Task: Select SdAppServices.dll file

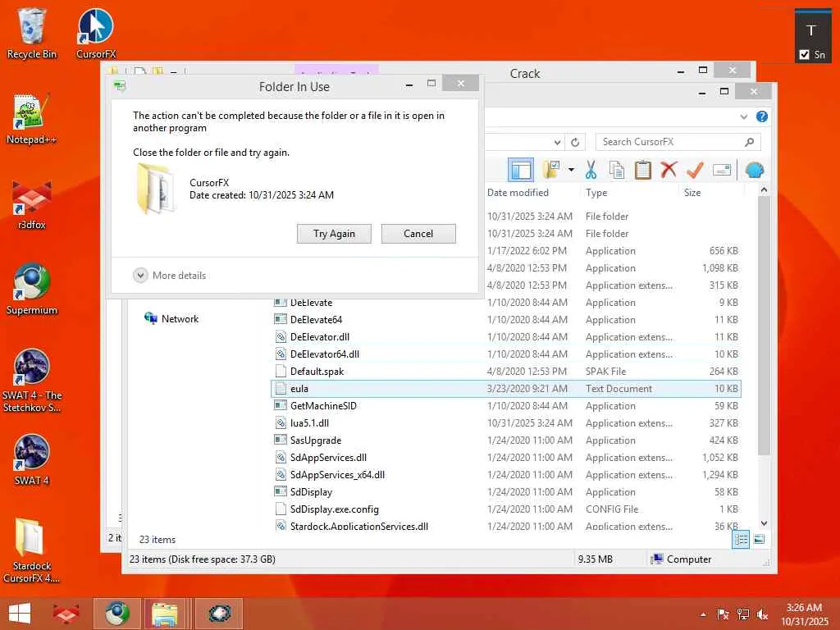Action: (x=505, y=457)
